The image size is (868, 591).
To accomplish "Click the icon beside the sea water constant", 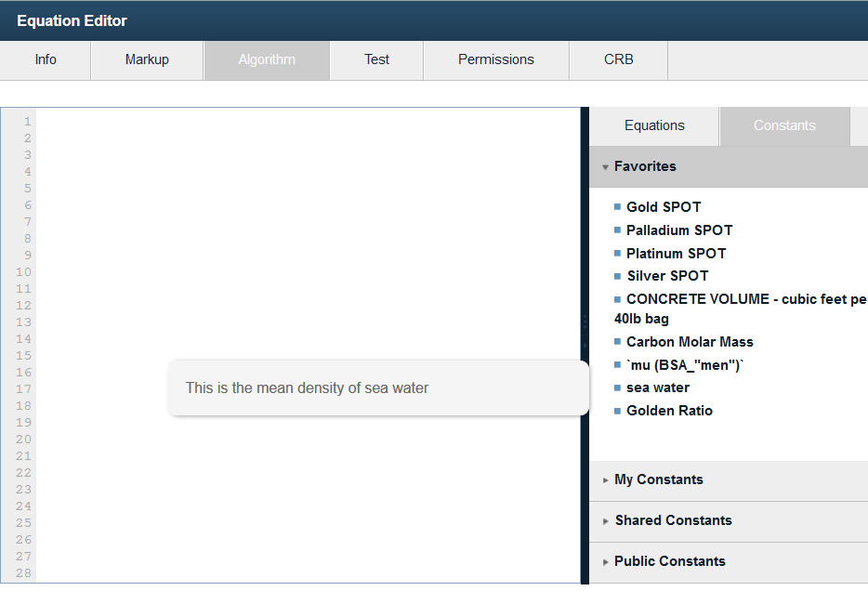I will click(x=618, y=387).
